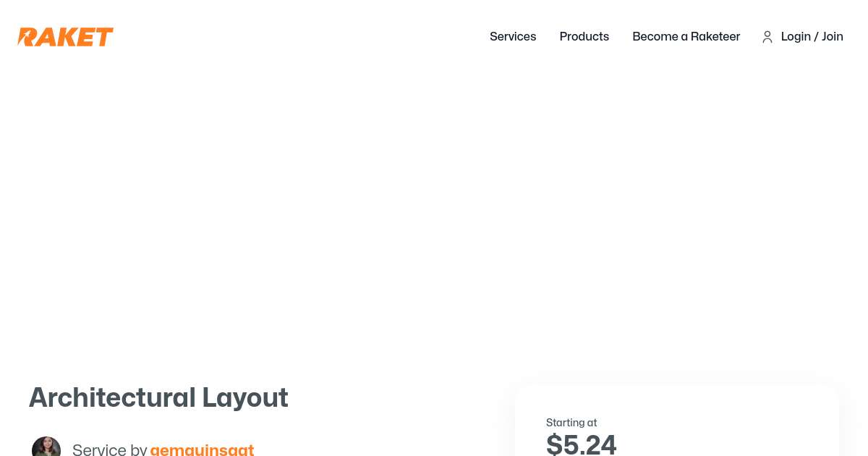Image resolution: width=868 pixels, height=456 pixels.
Task: Click the orange RAKET logo
Action: coord(65,37)
